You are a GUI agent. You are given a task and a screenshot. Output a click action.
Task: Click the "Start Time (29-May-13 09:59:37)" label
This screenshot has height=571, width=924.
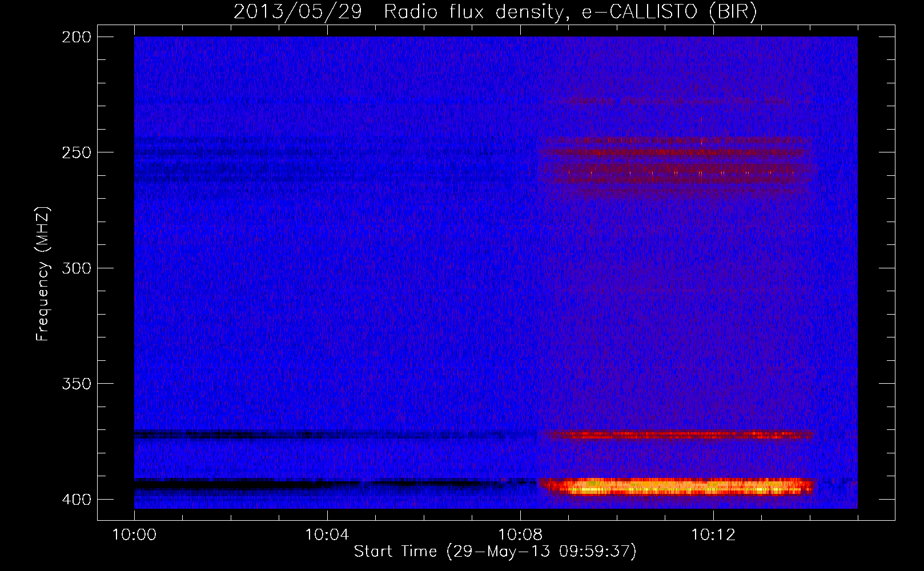(495, 552)
